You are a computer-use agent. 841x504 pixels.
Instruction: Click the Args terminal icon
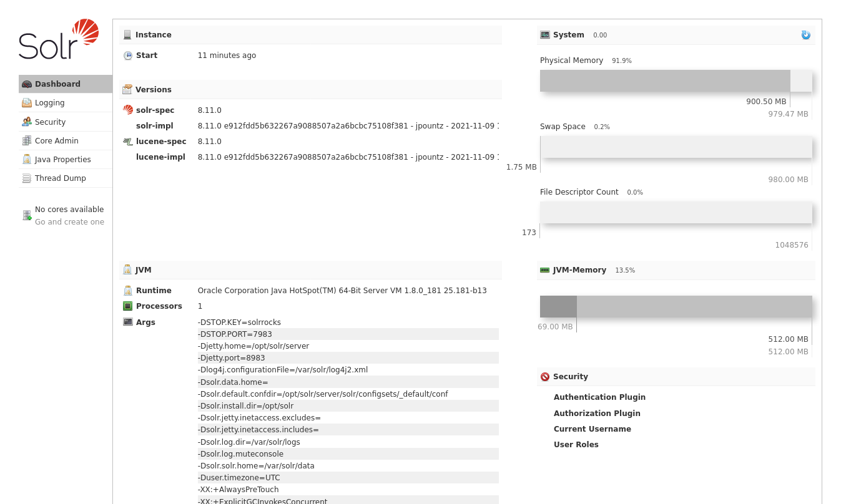[x=128, y=322]
